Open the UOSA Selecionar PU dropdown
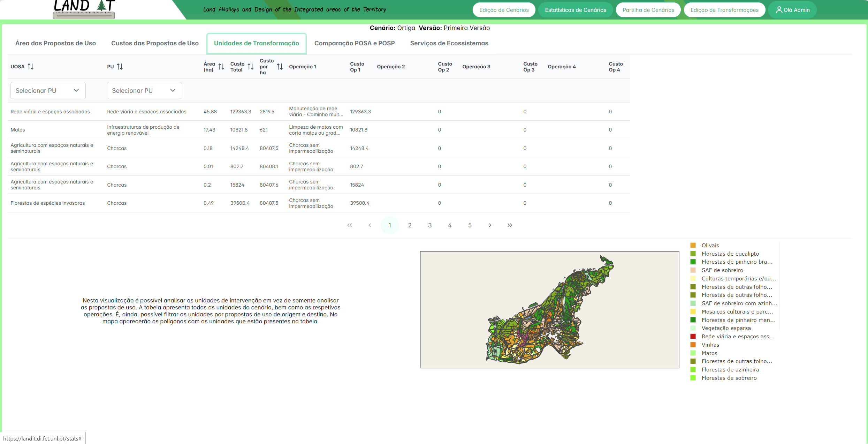868x444 pixels. pyautogui.click(x=48, y=91)
